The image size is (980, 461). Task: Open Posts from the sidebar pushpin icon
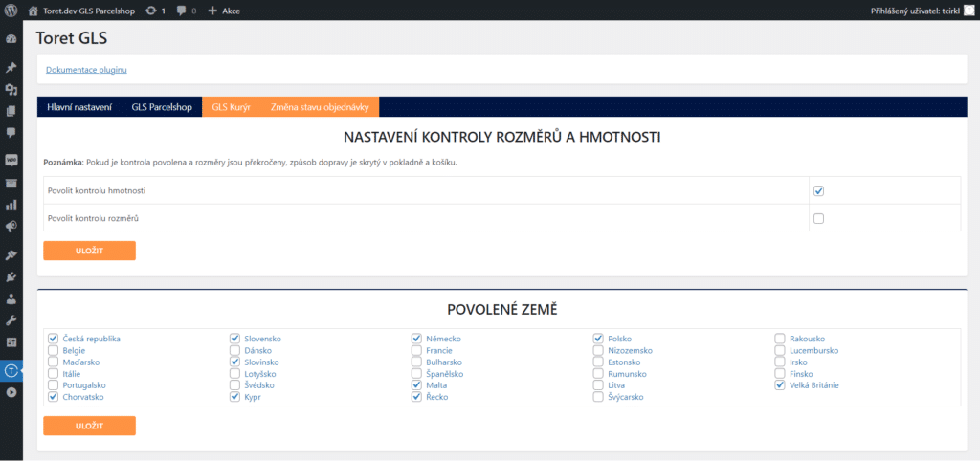tap(11, 68)
